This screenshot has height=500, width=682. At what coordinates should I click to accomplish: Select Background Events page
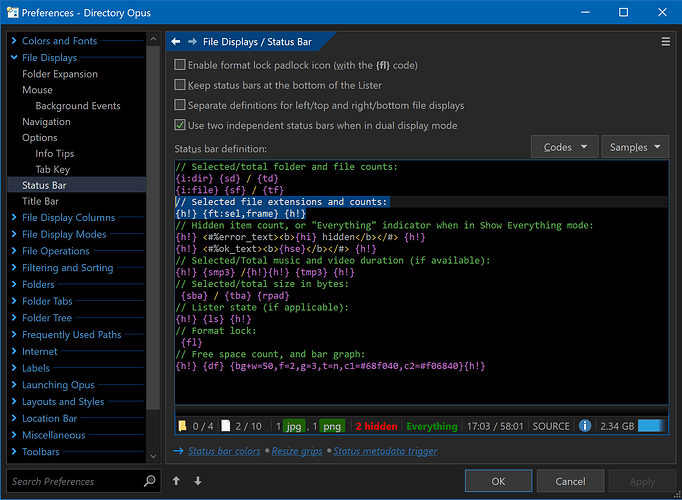[x=78, y=106]
